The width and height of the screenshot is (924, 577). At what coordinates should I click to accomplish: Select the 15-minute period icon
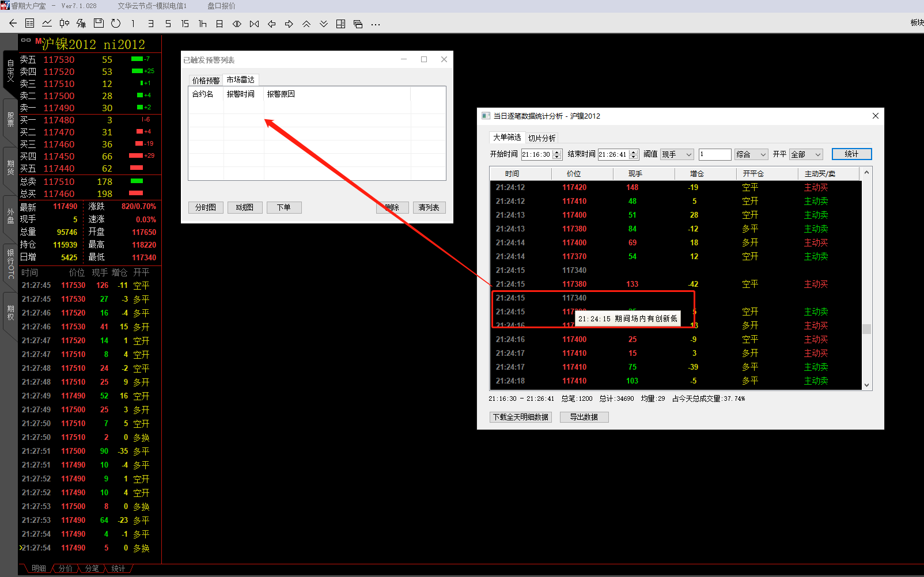tap(185, 24)
